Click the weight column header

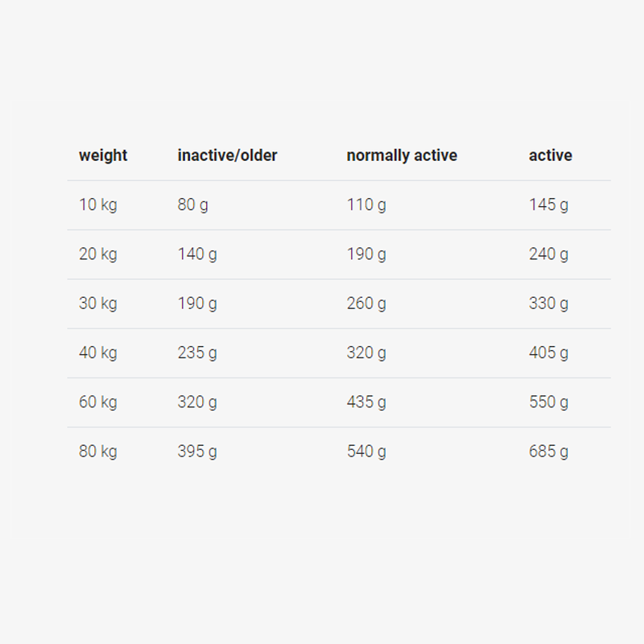tap(103, 155)
